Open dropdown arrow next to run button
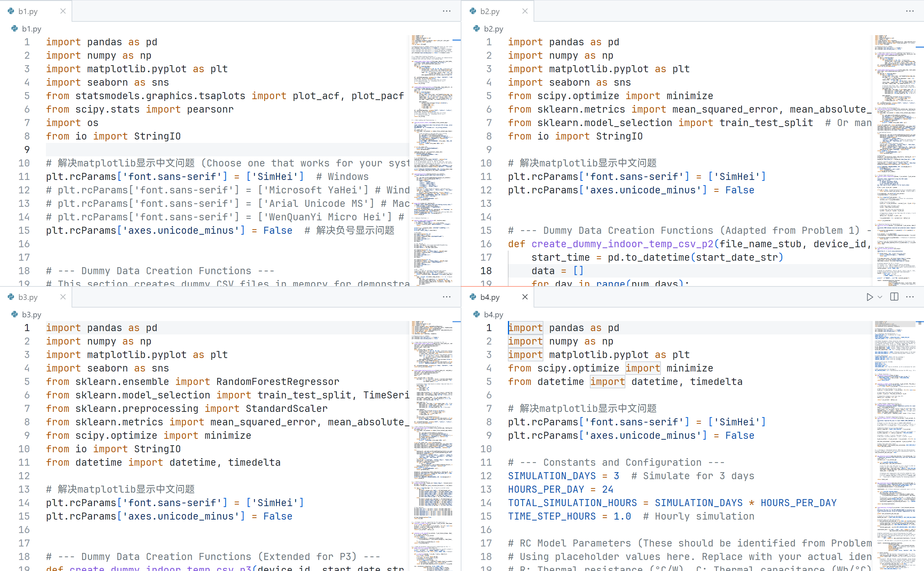This screenshot has height=571, width=924. tap(880, 297)
